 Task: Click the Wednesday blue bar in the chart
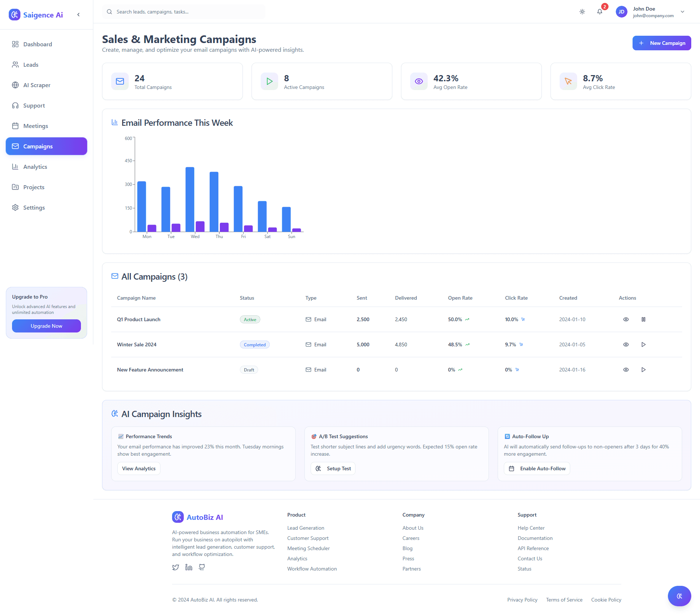[x=190, y=199]
